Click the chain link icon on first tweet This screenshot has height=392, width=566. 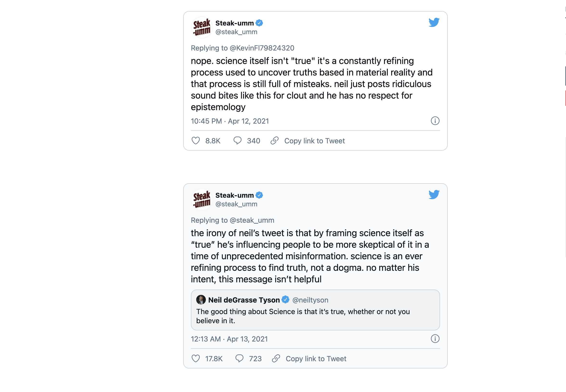[x=275, y=141]
